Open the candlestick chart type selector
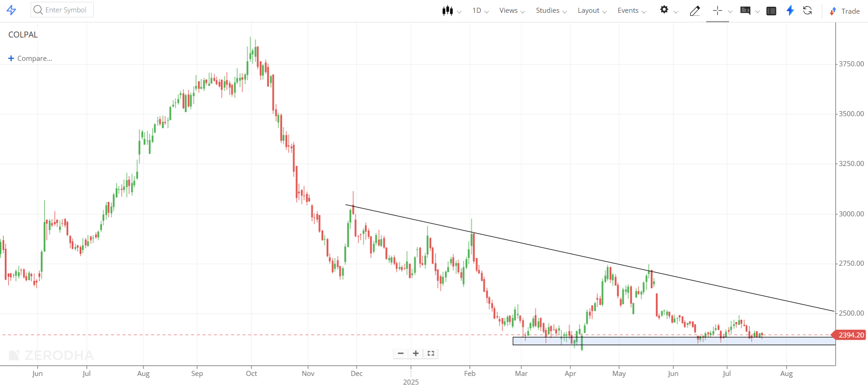 (448, 11)
